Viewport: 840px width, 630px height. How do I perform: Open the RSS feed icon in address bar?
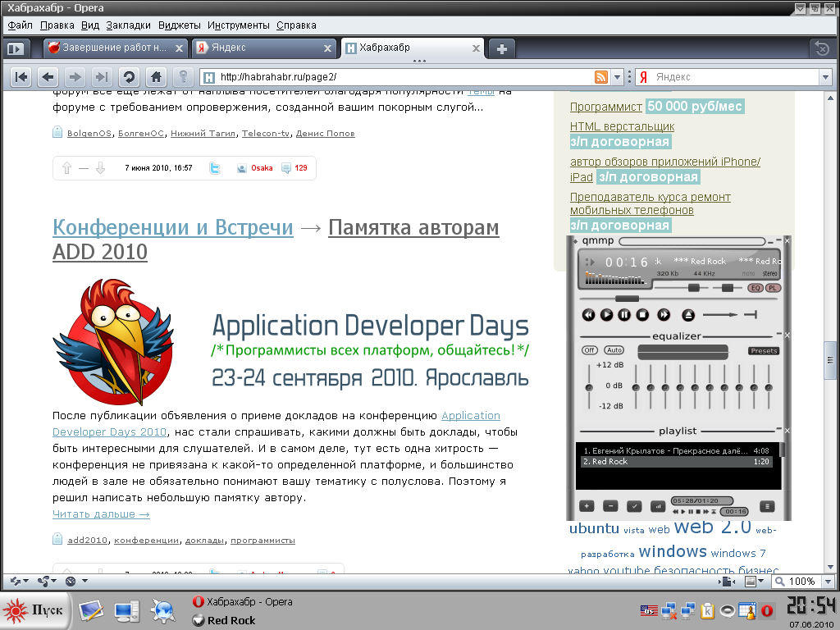[601, 77]
